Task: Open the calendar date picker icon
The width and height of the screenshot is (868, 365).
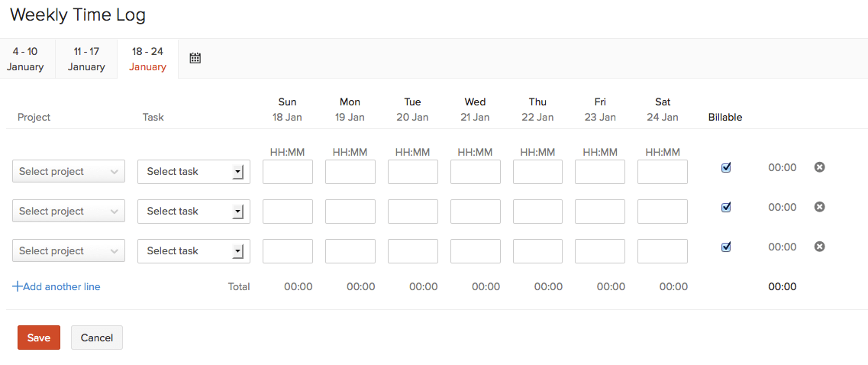Action: pos(195,58)
